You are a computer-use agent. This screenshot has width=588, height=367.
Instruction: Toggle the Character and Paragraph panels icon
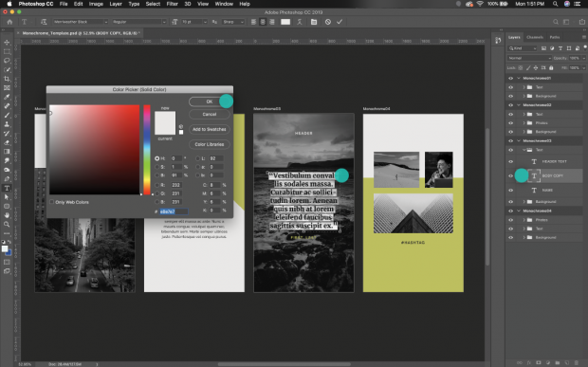(314, 22)
